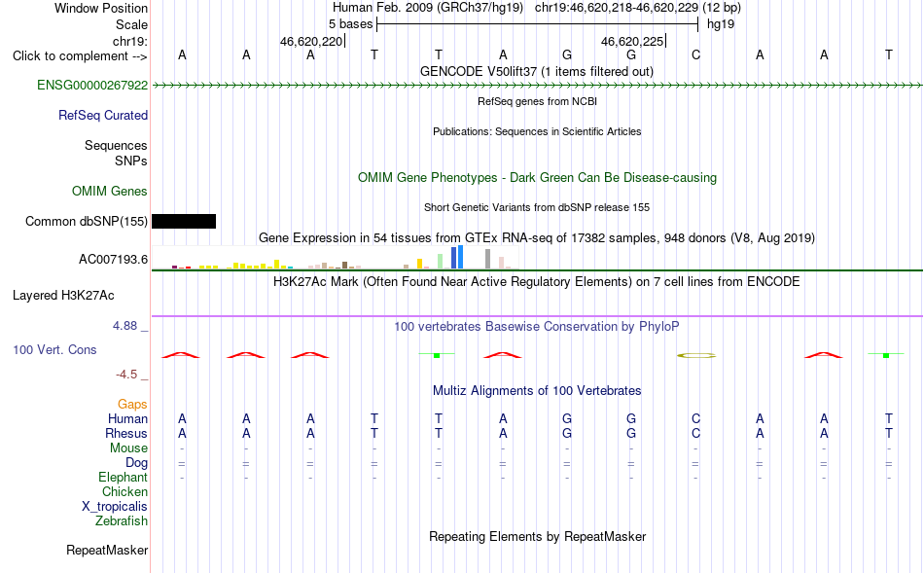
Task: Click 'Short Genetic Variants from dbSNP release 155'
Action: [537, 207]
